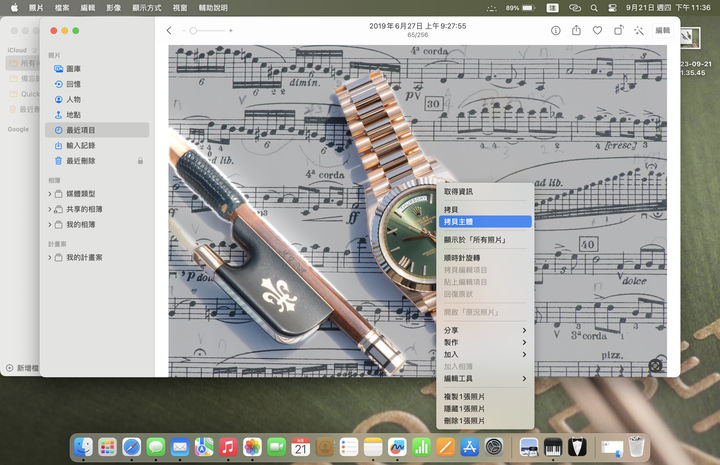Open the Trash in the Dock
The width and height of the screenshot is (720, 465).
click(636, 447)
